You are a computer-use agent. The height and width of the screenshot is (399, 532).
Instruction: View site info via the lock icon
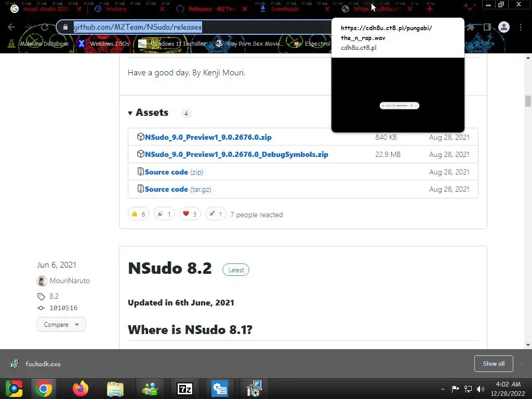pos(65,27)
